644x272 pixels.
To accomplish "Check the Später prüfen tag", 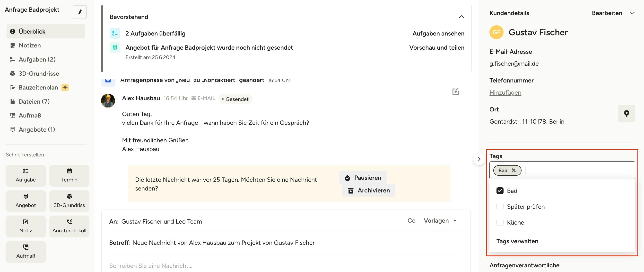I will pyautogui.click(x=500, y=207).
